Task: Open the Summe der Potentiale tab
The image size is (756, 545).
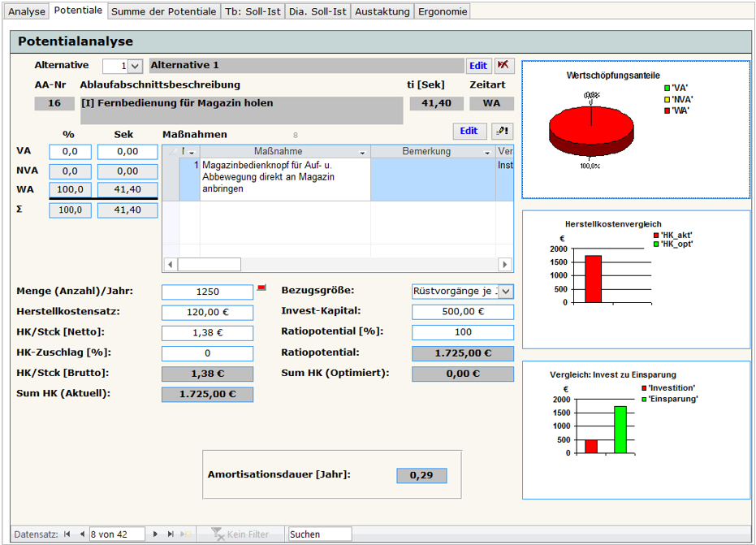Action: pyautogui.click(x=164, y=11)
